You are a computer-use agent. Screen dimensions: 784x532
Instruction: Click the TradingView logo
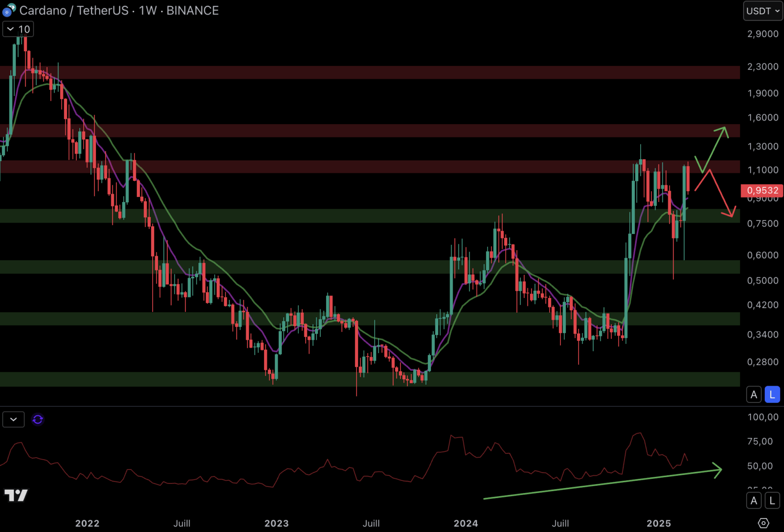point(16,495)
